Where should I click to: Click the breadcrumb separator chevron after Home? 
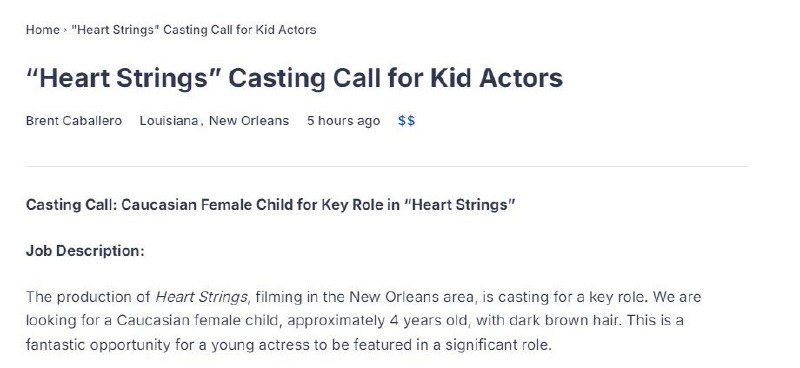65,31
